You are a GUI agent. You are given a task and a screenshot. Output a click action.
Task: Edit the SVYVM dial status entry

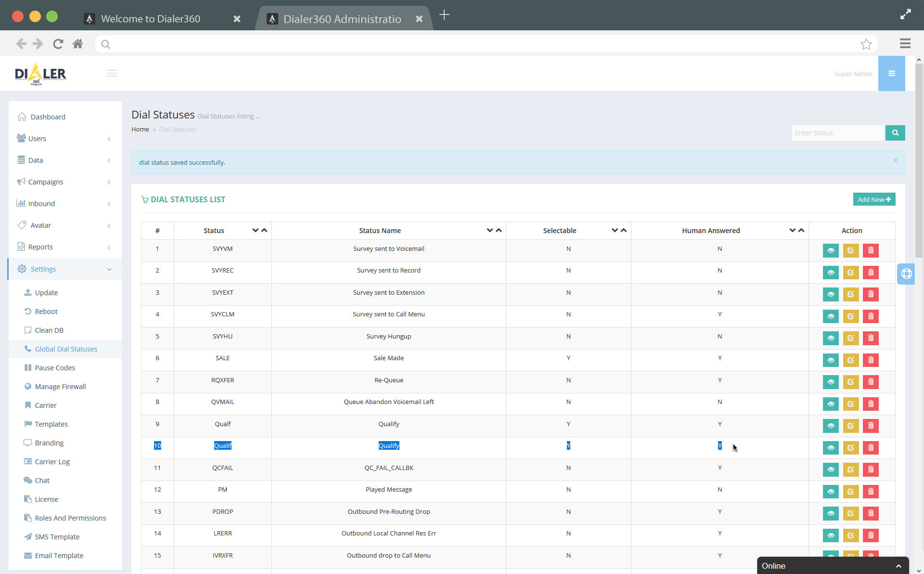point(851,250)
